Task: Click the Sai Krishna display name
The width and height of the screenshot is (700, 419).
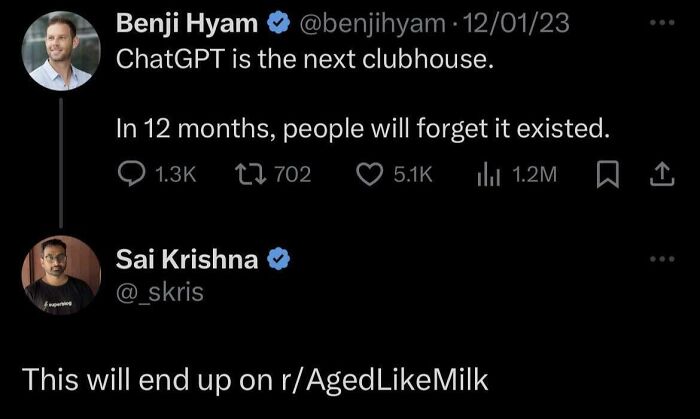Action: pos(188,260)
